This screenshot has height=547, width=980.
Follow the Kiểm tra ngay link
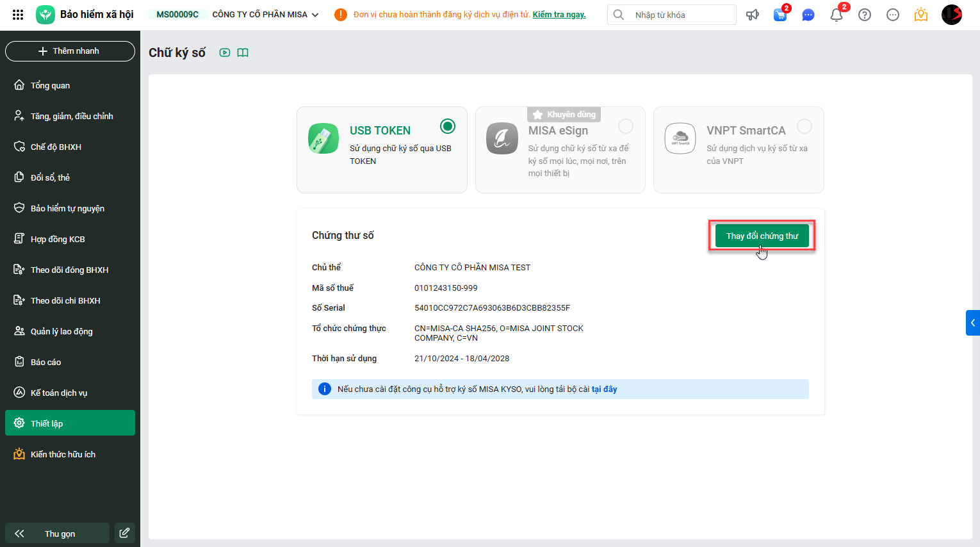[x=559, y=15]
